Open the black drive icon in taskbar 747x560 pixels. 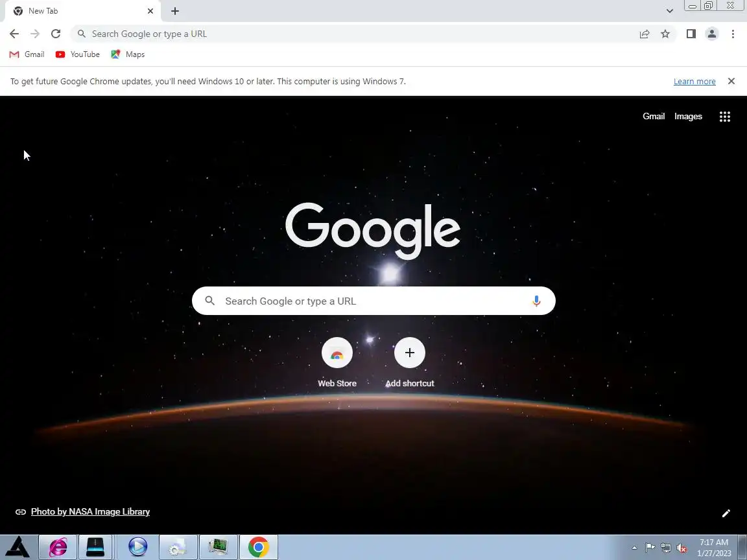point(95,546)
